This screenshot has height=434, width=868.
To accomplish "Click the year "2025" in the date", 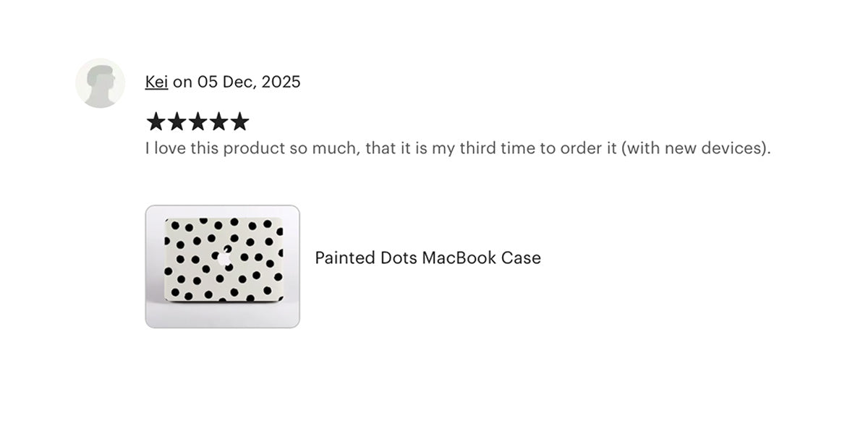I will (281, 82).
